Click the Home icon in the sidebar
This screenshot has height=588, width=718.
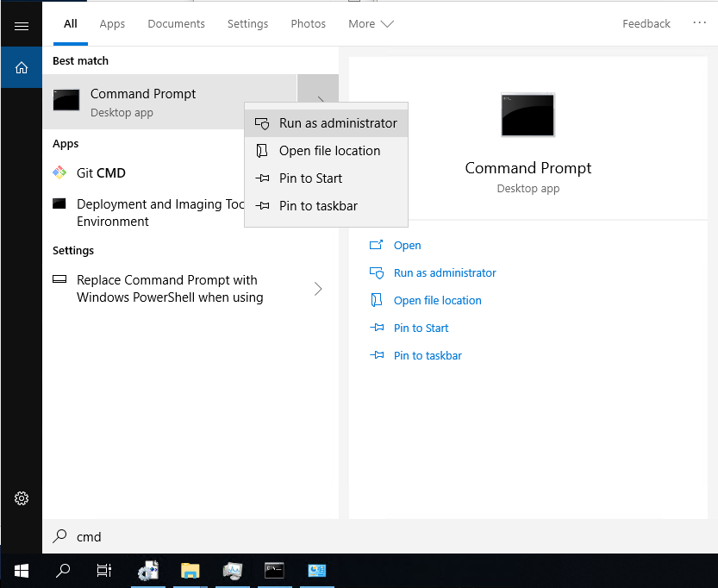[x=22, y=67]
